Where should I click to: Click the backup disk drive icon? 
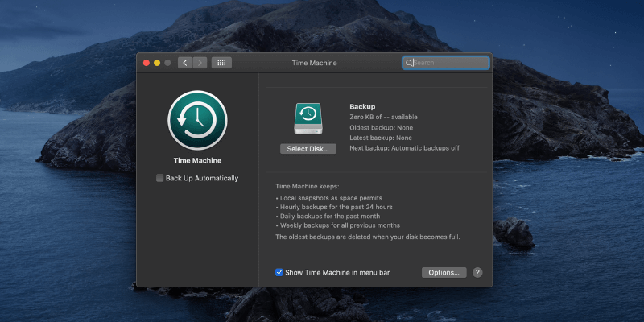[x=308, y=119]
